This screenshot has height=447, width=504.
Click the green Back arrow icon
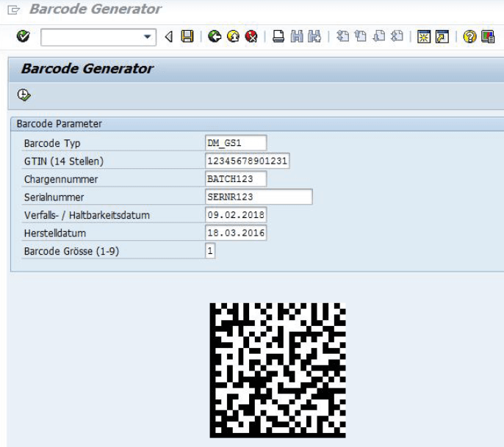pos(215,36)
